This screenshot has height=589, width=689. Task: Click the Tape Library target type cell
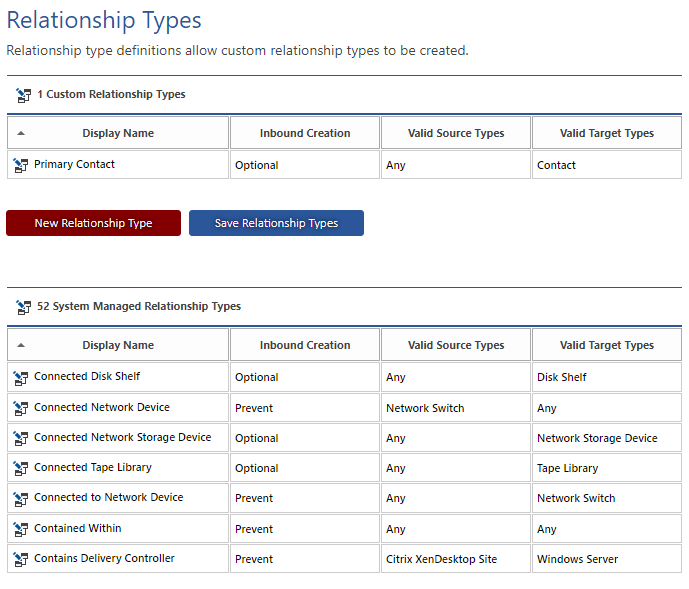607,468
